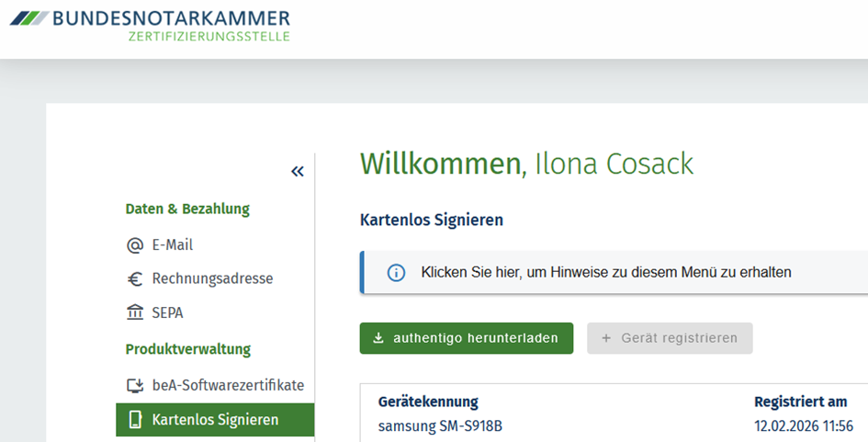This screenshot has height=442, width=868.
Task: Click the @ icon next to E-Mail
Action: [x=134, y=244]
